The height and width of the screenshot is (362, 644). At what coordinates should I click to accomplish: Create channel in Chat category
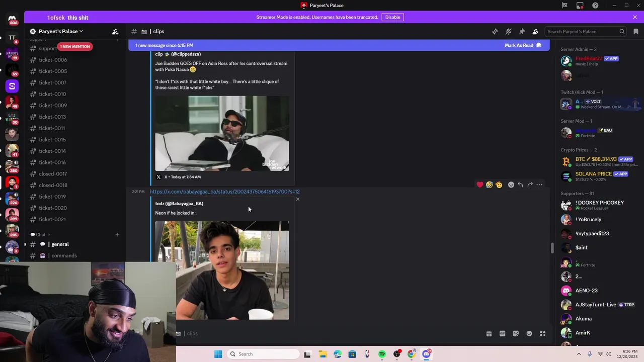point(117,235)
